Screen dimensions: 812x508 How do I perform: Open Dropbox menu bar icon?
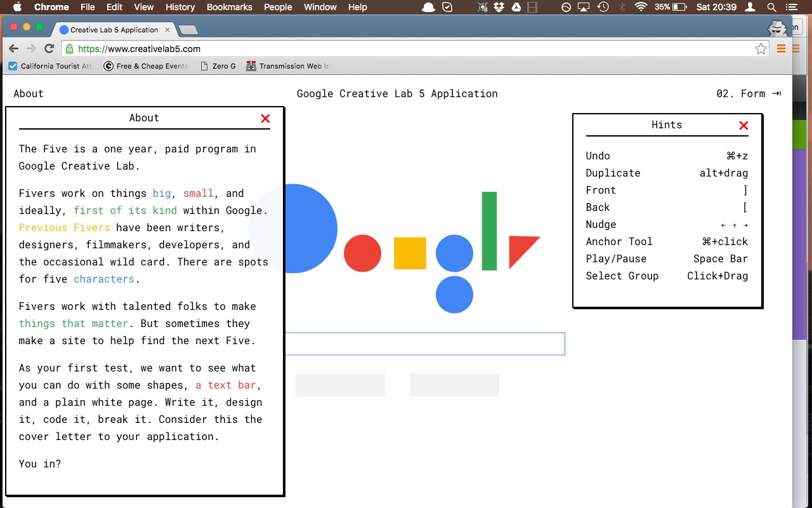tap(499, 7)
